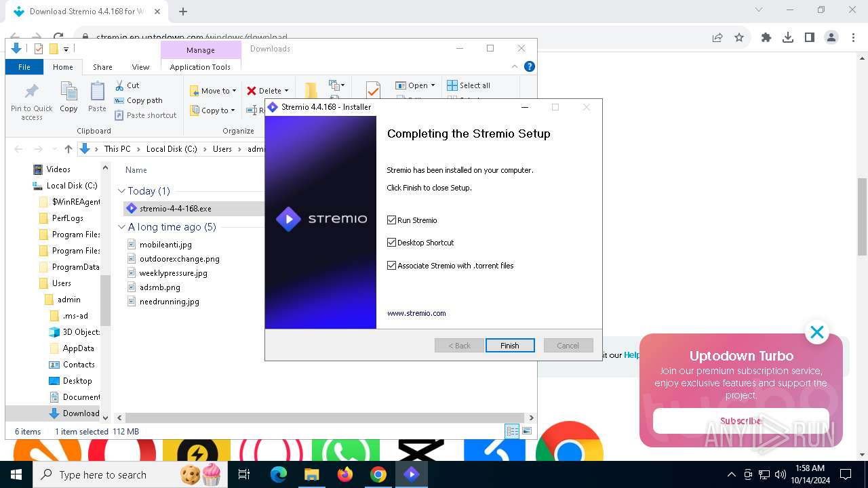The width and height of the screenshot is (868, 488).
Task: Click Copy path in Clipboard group
Action: (138, 100)
